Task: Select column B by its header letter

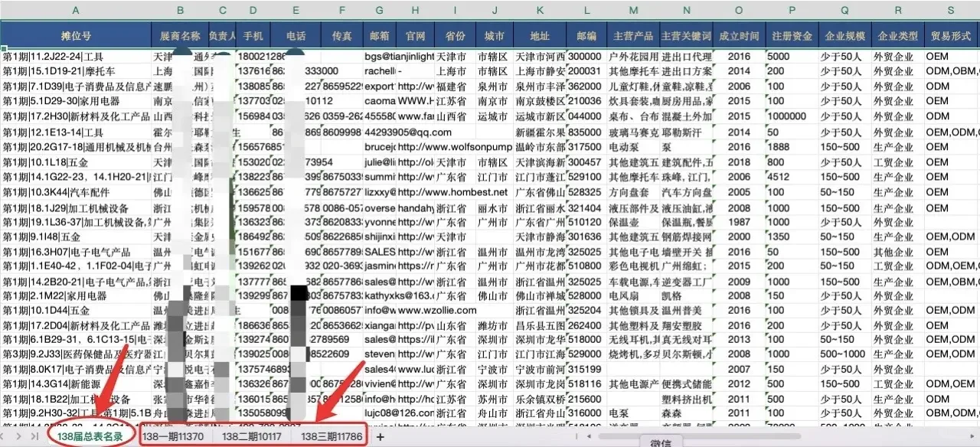Action: [181, 10]
